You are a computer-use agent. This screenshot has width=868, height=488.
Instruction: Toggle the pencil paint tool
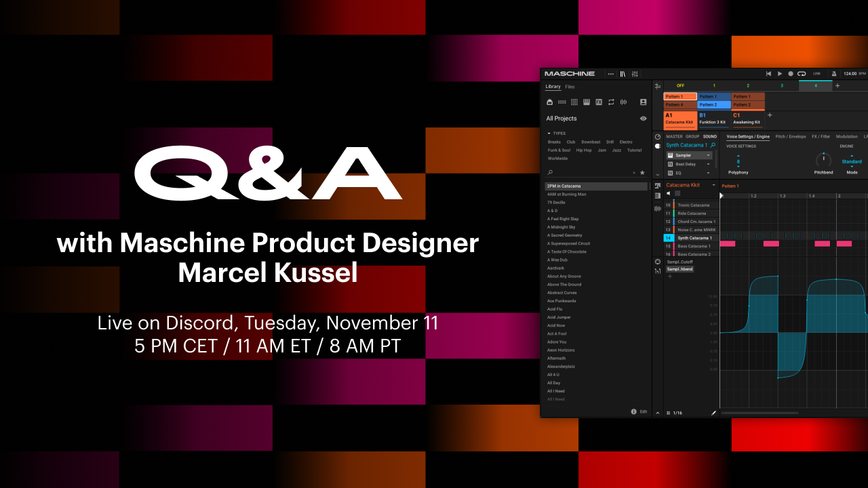click(713, 413)
